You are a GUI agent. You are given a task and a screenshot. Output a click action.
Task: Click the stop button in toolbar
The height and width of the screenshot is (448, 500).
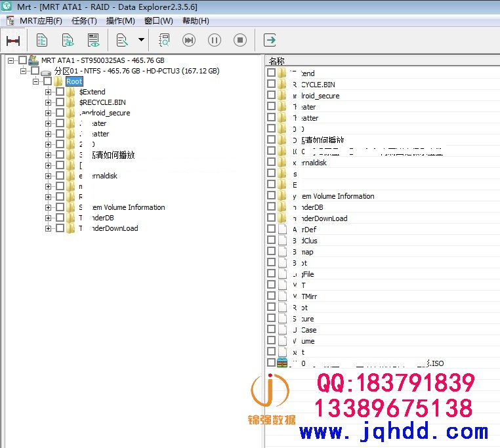[240, 40]
